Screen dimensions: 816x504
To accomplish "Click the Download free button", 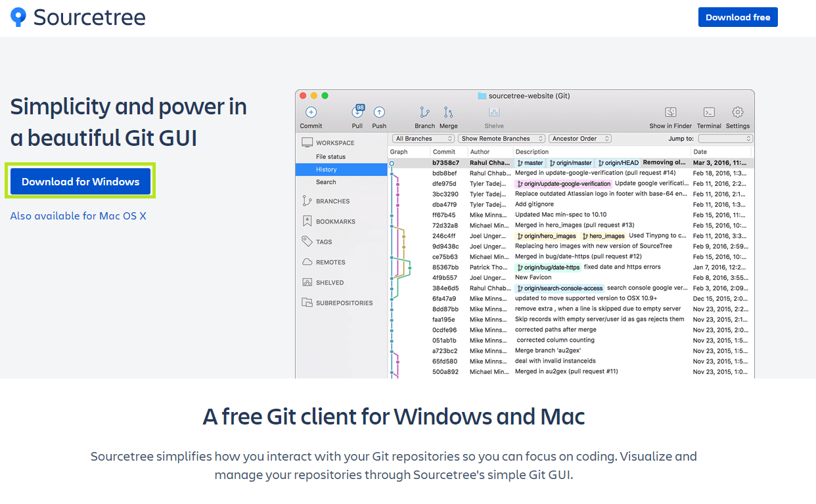I will (x=738, y=17).
